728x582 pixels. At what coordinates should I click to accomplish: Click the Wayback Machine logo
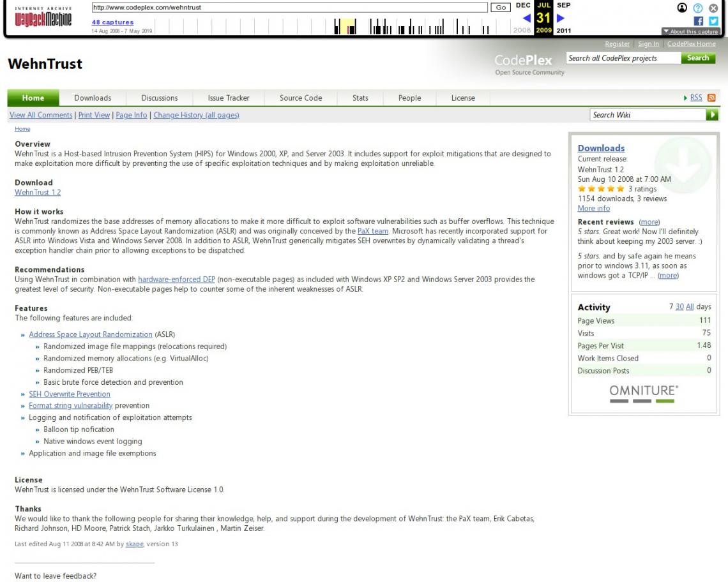(43, 17)
